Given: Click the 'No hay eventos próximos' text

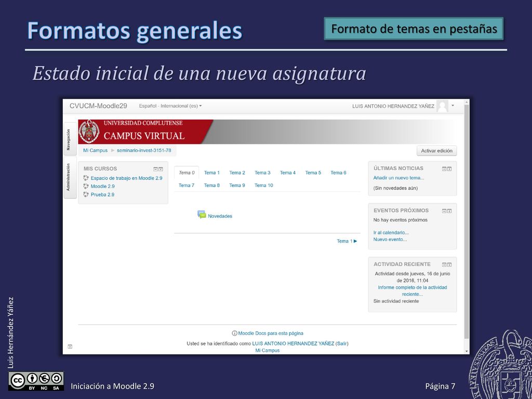Looking at the screenshot, I should (x=401, y=220).
